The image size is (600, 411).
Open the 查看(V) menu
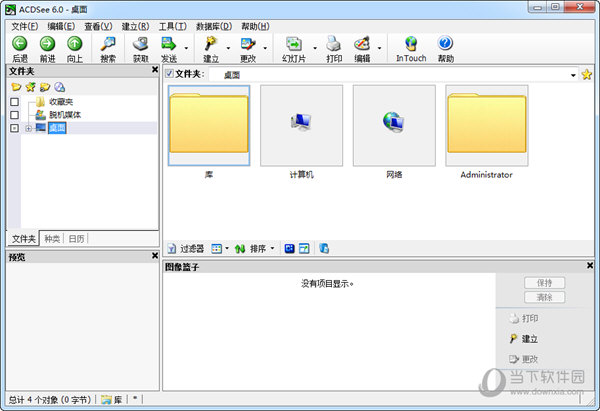pyautogui.click(x=98, y=26)
